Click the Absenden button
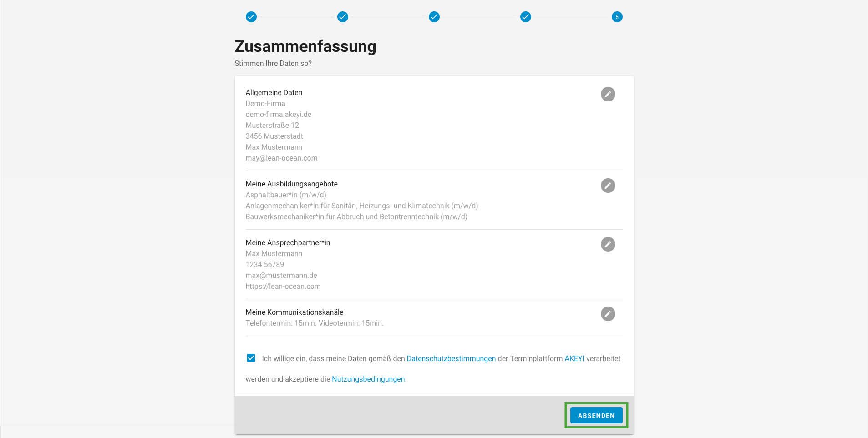This screenshot has width=868, height=438. click(x=596, y=415)
